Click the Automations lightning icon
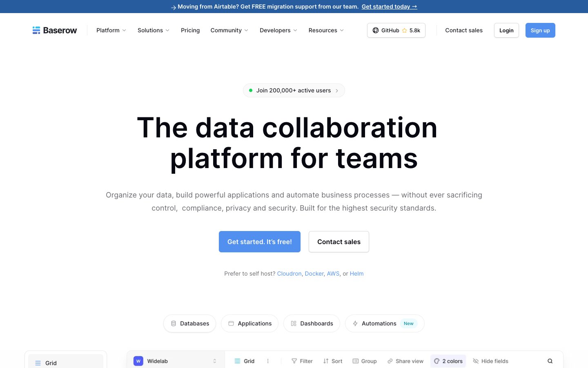588x368 pixels. pyautogui.click(x=355, y=323)
